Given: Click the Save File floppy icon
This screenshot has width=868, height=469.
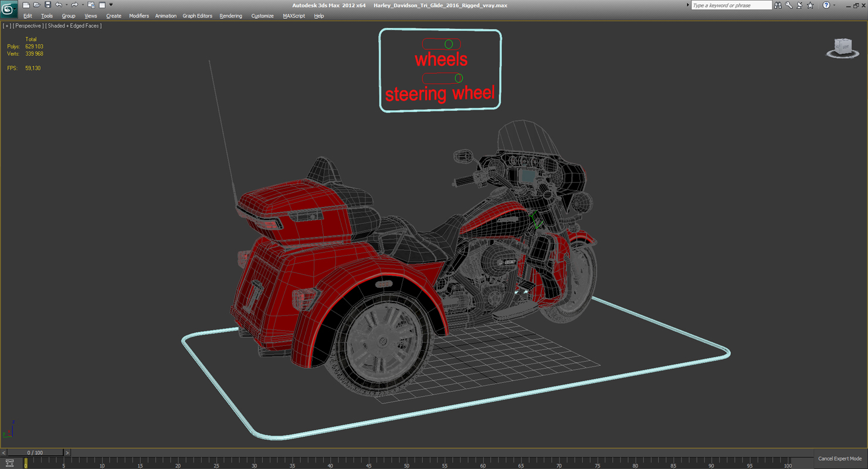Looking at the screenshot, I should pyautogui.click(x=48, y=5).
